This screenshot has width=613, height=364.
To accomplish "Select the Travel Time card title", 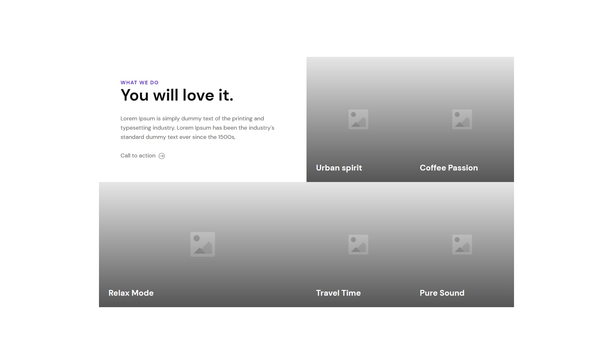I will coord(338,293).
